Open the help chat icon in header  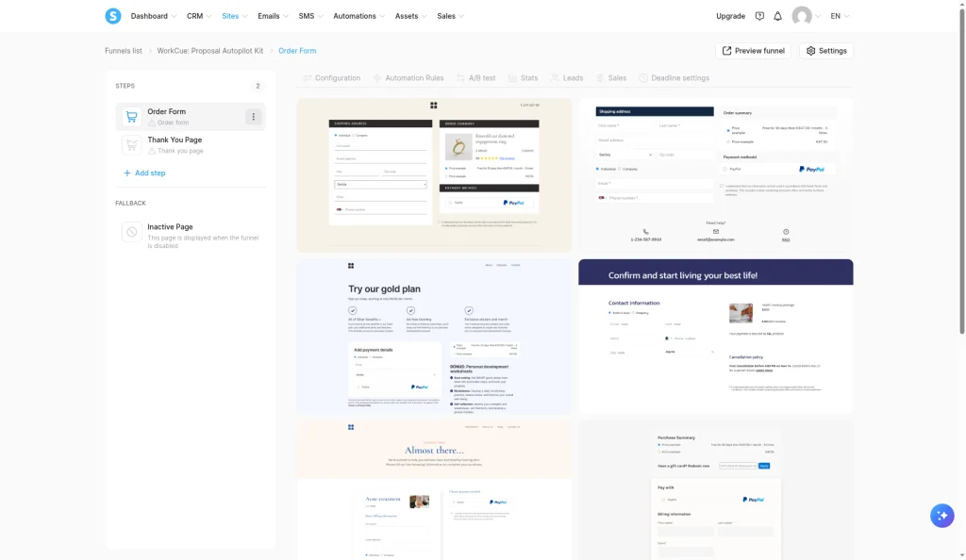[x=759, y=16]
